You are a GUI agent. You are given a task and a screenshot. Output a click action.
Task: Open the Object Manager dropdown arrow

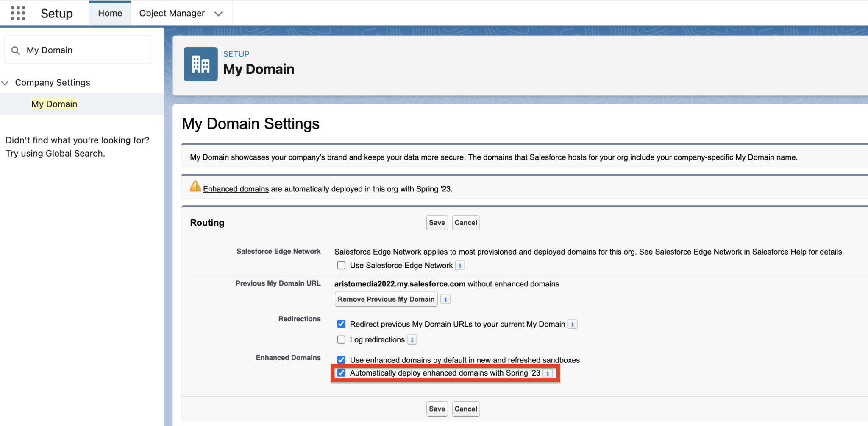click(x=219, y=13)
